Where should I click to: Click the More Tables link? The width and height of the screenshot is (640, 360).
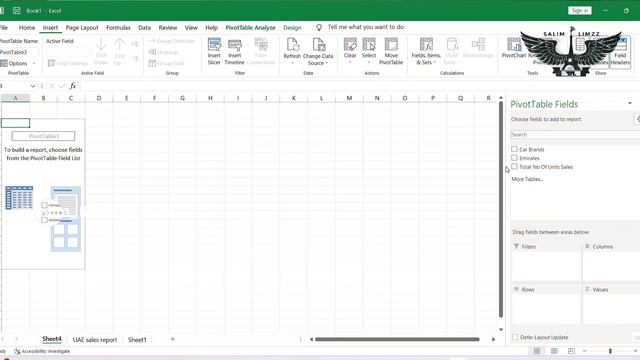click(x=527, y=179)
